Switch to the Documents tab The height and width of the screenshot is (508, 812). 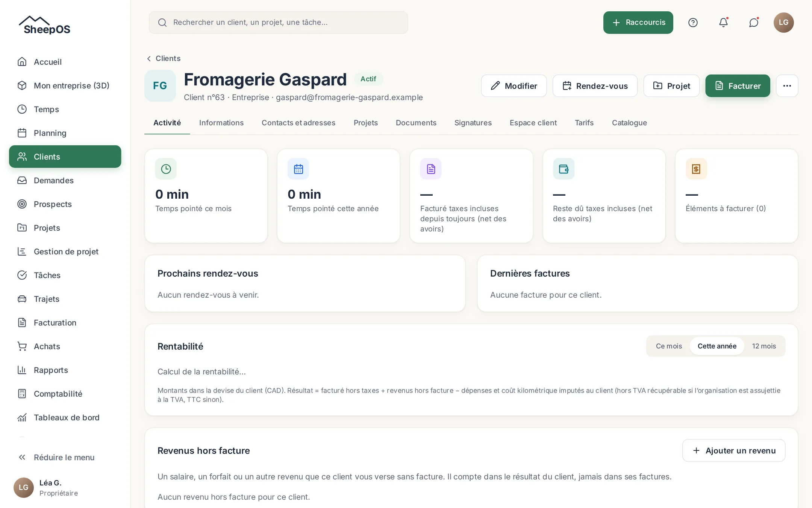(x=416, y=123)
